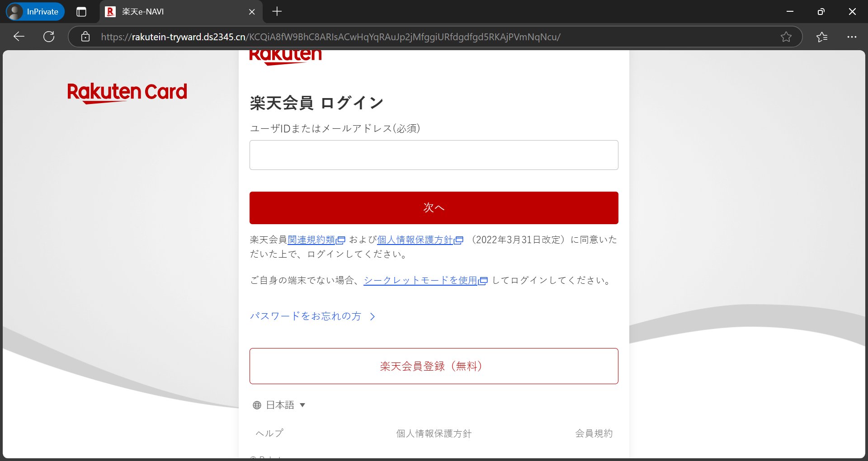View site information lock icon
The height and width of the screenshot is (461, 868).
[85, 37]
